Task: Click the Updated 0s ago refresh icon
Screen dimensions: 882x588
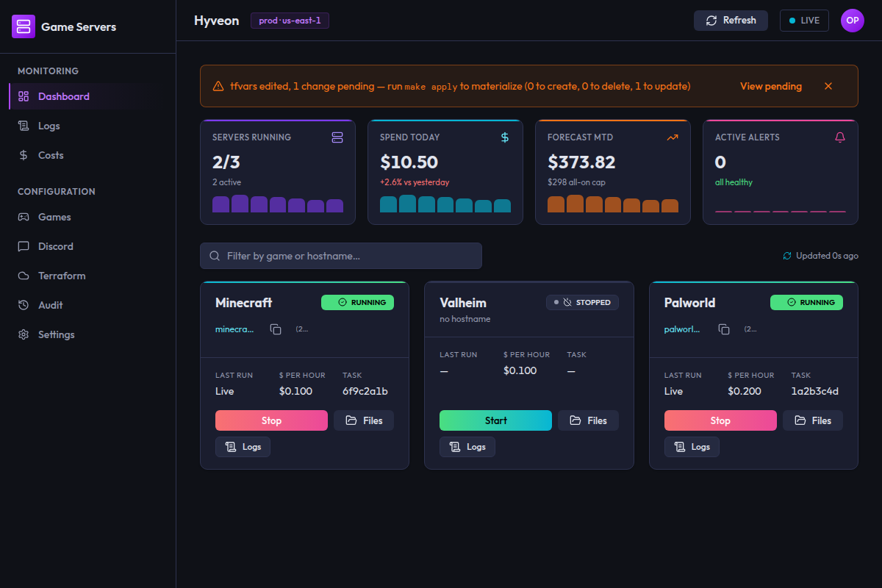Action: (x=787, y=256)
